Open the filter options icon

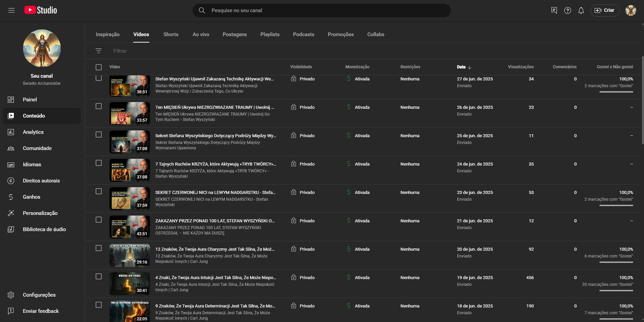pyautogui.click(x=99, y=51)
